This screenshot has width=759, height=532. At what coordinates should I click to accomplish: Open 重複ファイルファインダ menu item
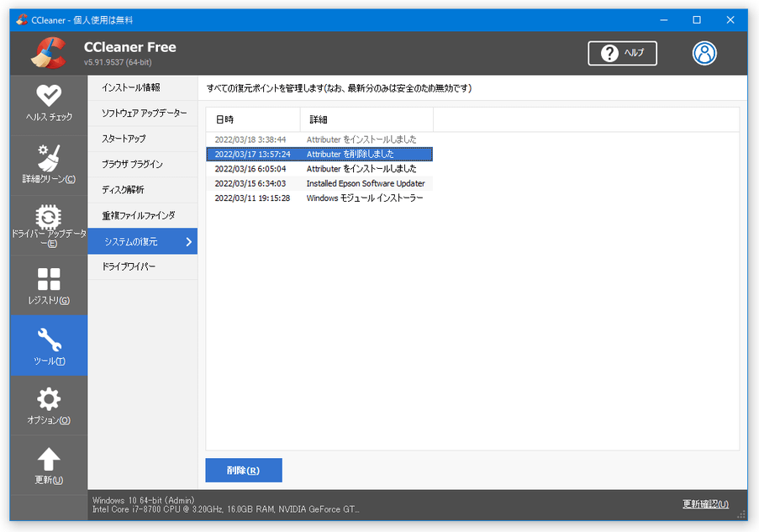[143, 215]
